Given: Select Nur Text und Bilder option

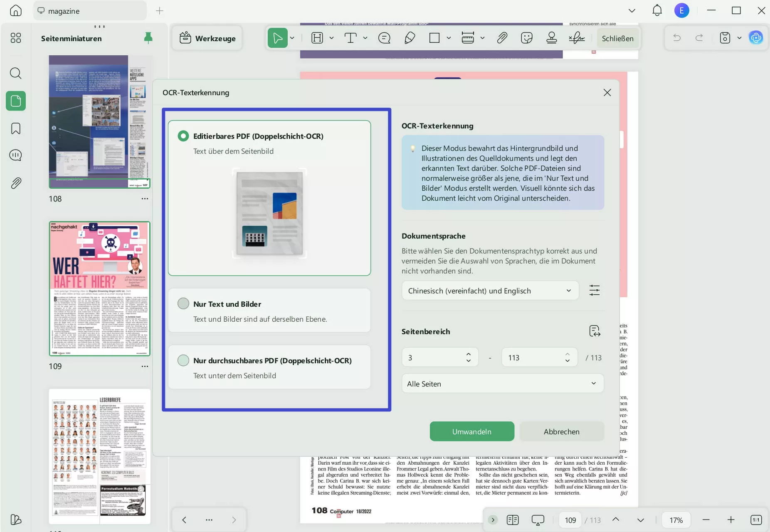Looking at the screenshot, I should click(183, 304).
